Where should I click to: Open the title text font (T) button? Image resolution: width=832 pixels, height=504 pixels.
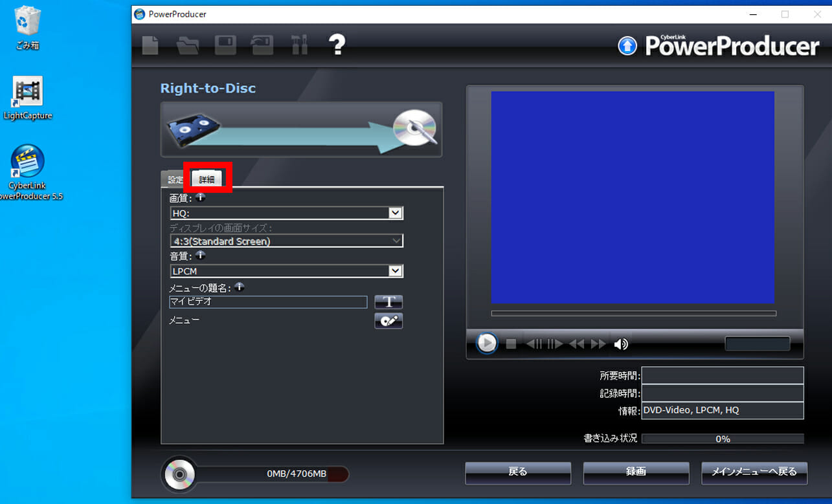pos(388,301)
